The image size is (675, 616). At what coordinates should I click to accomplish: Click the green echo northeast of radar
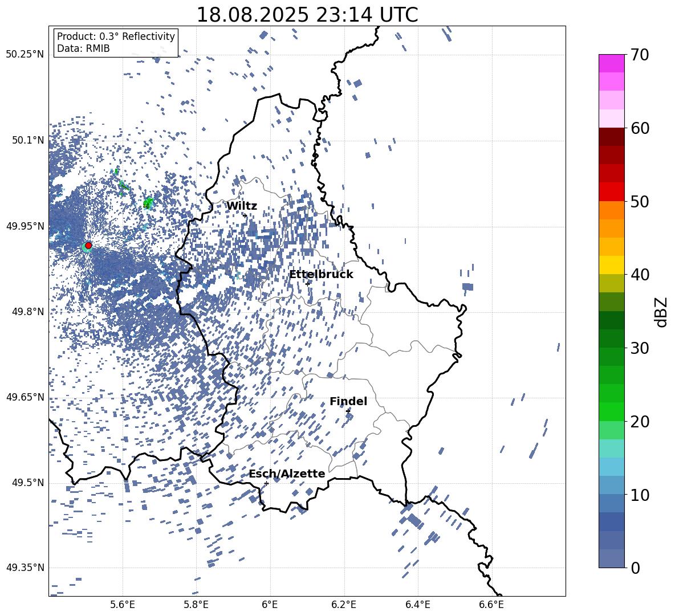(148, 202)
